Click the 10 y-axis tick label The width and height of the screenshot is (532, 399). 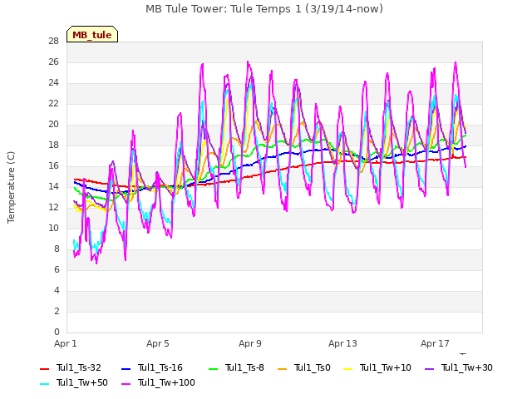pos(53,229)
